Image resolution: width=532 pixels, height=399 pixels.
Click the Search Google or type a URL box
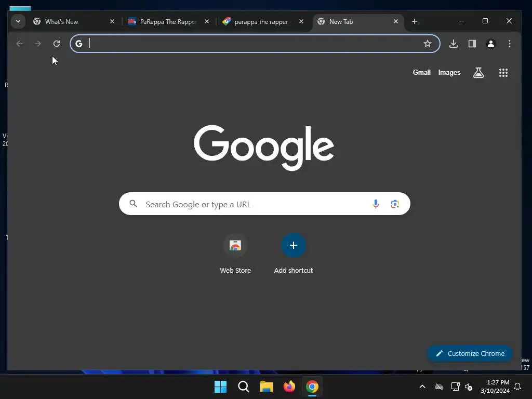pos(264,204)
